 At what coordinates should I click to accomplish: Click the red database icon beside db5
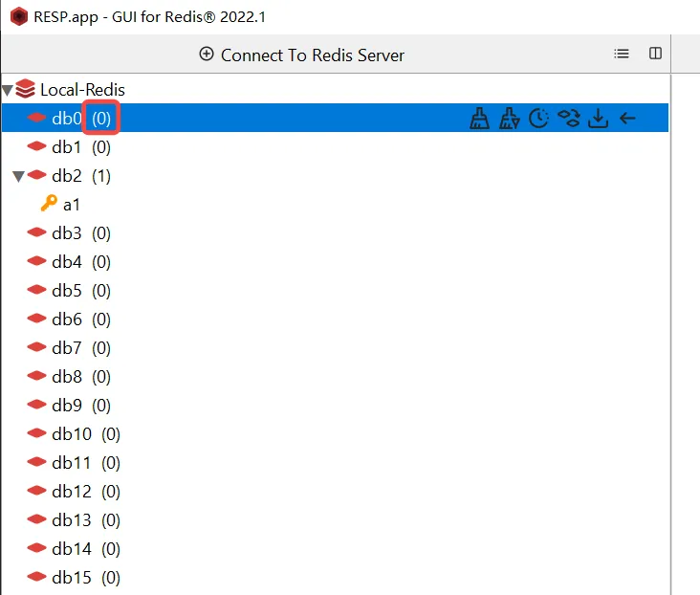36,290
